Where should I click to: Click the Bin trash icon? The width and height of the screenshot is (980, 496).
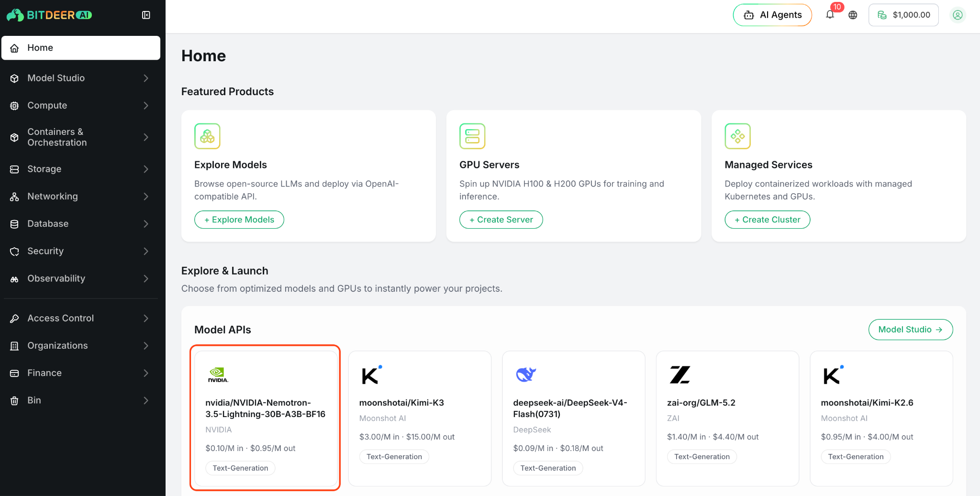[15, 400]
